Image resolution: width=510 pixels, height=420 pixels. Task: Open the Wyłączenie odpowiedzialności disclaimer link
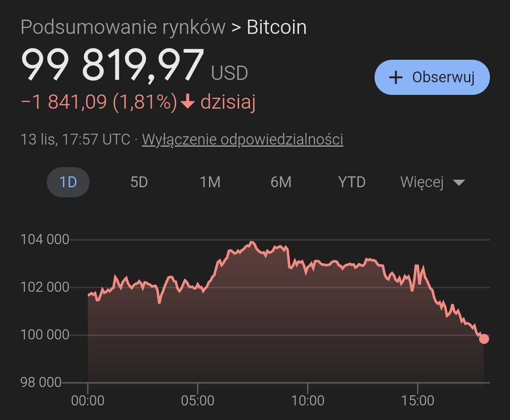tap(242, 139)
